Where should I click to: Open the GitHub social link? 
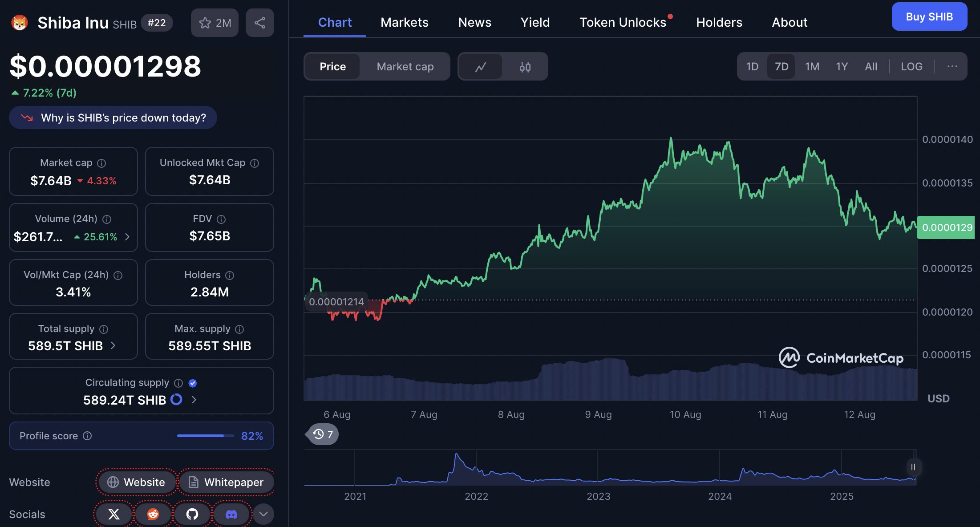[192, 514]
